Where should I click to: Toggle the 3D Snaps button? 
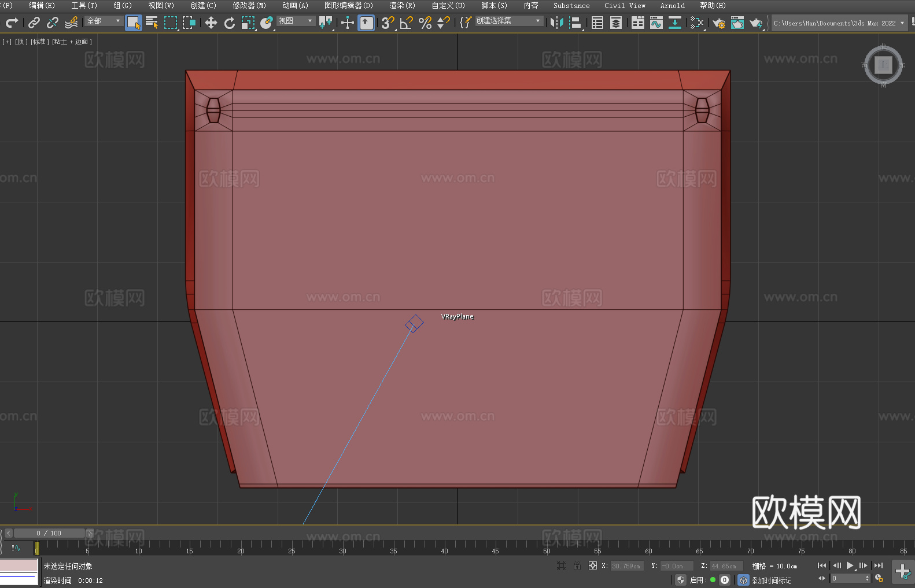388,23
